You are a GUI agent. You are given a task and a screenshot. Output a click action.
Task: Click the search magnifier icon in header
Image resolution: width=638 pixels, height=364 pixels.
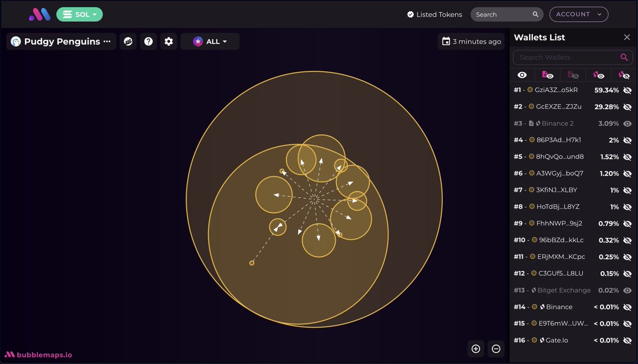(535, 14)
